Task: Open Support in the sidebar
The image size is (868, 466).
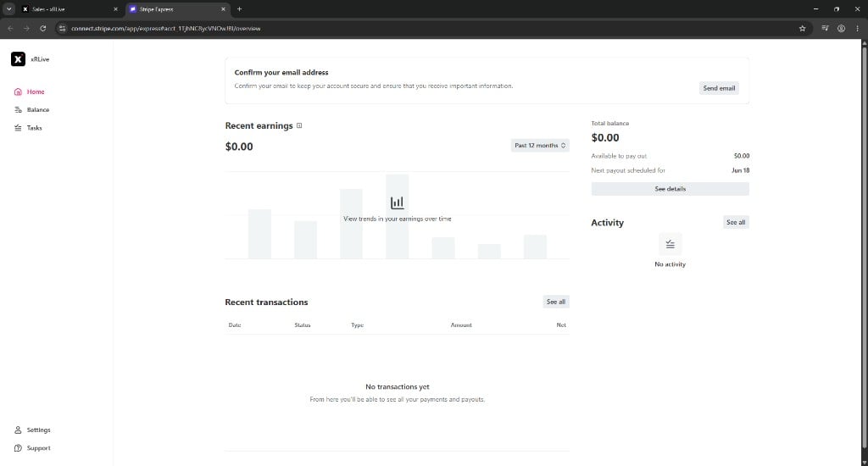Action: click(32, 448)
